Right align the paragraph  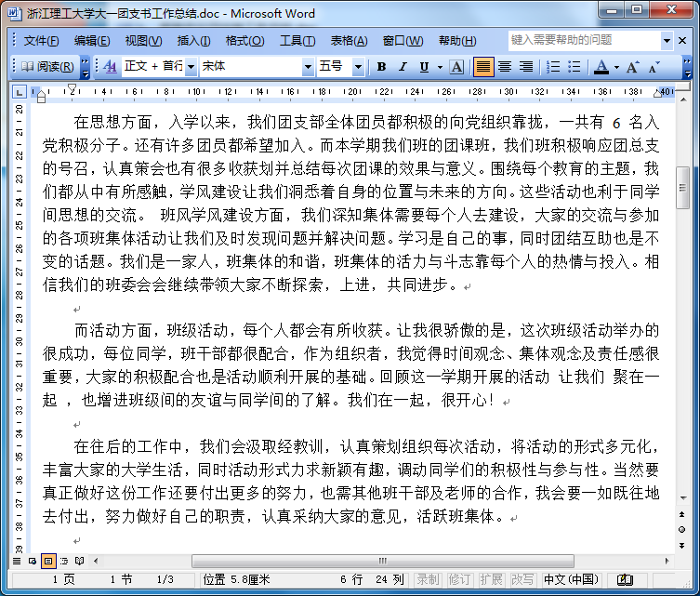[x=526, y=67]
